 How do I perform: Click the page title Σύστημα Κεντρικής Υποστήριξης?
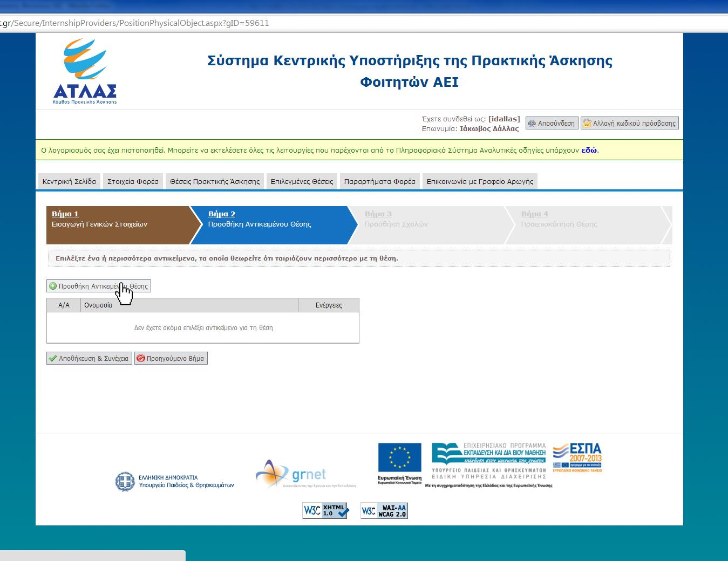click(x=410, y=71)
